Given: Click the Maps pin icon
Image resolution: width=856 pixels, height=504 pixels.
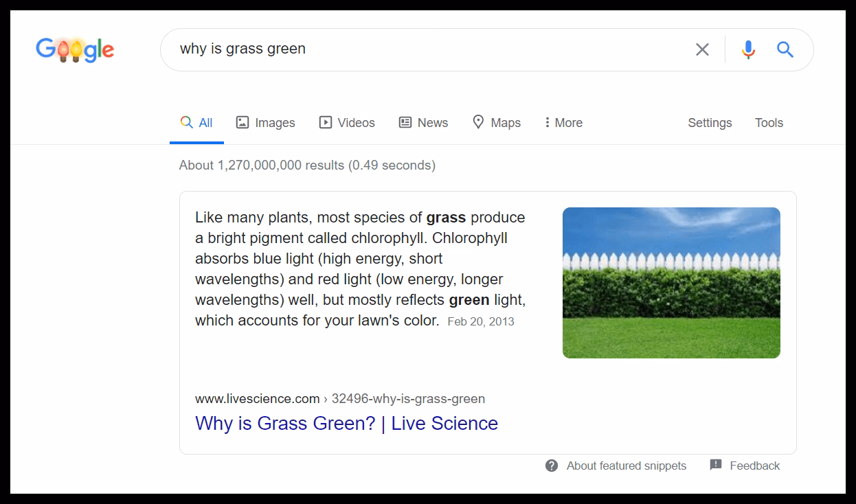Looking at the screenshot, I should point(478,122).
